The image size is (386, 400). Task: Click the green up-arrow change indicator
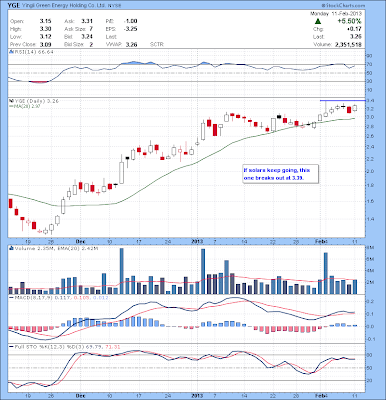[318, 21]
